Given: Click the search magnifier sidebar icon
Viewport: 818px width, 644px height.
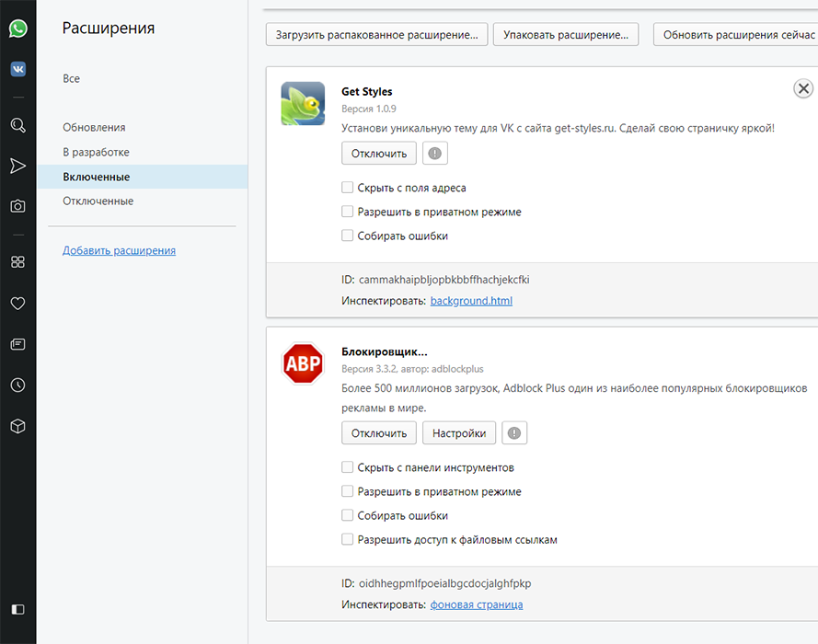Looking at the screenshot, I should tap(17, 125).
